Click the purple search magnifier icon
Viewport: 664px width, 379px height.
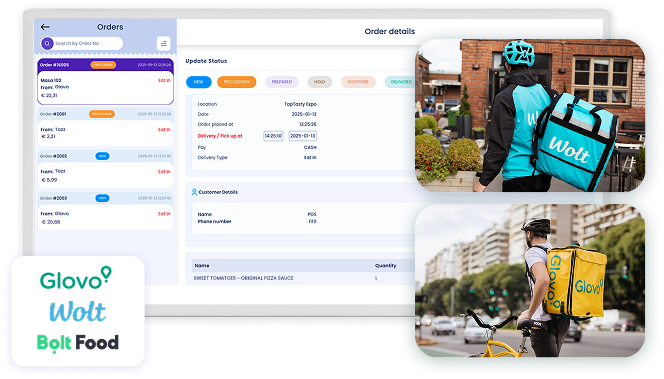click(x=47, y=43)
